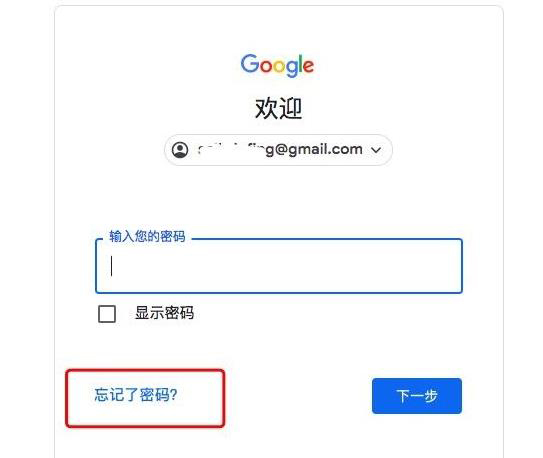Screen dimensions: 543x458
Task: Enable the 显示密码 checkbox
Action: click(107, 314)
